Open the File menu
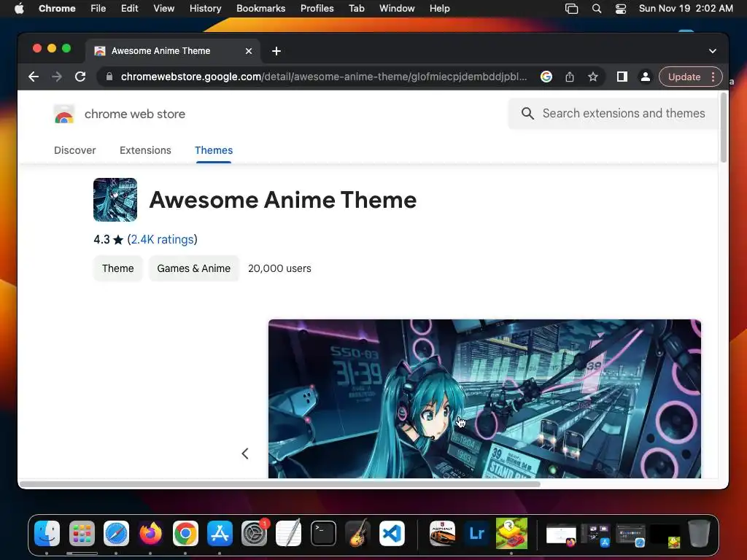 click(x=98, y=9)
